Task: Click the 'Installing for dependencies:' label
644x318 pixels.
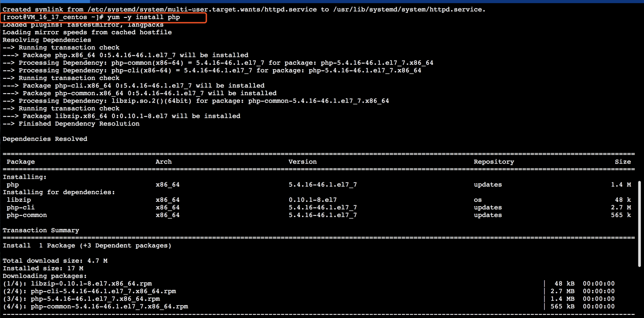Action: pyautogui.click(x=59, y=192)
